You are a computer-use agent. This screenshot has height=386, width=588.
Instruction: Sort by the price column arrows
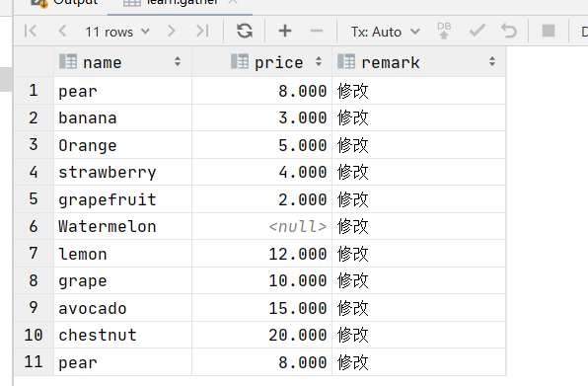pyautogui.click(x=319, y=61)
